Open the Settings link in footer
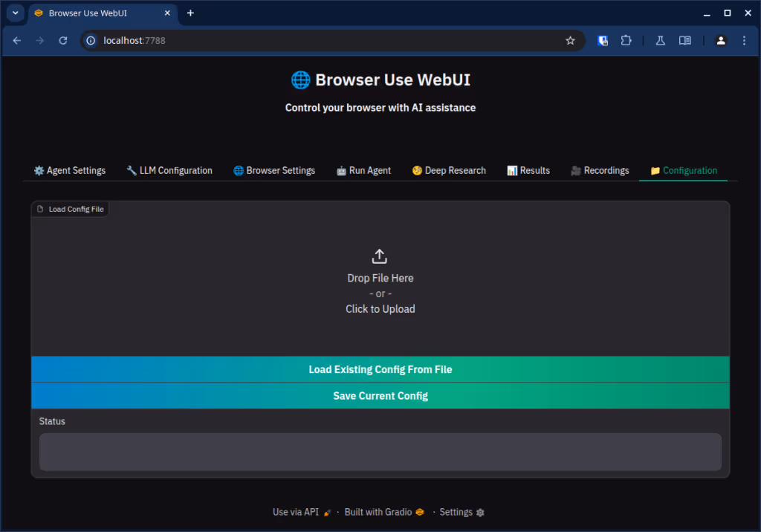Screen dimensions: 761x532 [462, 512]
